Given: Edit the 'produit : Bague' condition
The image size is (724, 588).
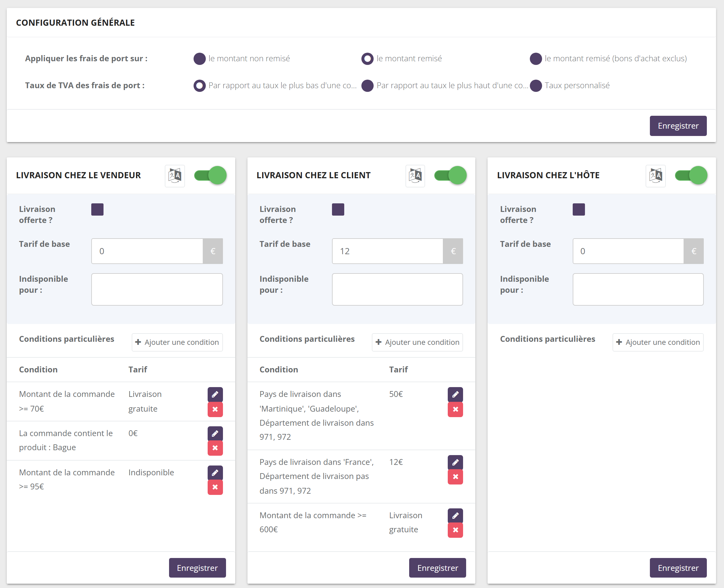Looking at the screenshot, I should (215, 434).
